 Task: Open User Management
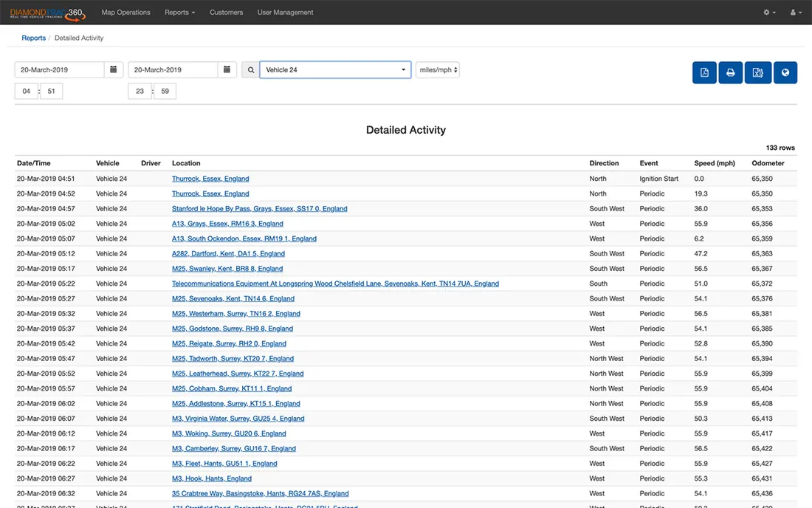pyautogui.click(x=286, y=13)
